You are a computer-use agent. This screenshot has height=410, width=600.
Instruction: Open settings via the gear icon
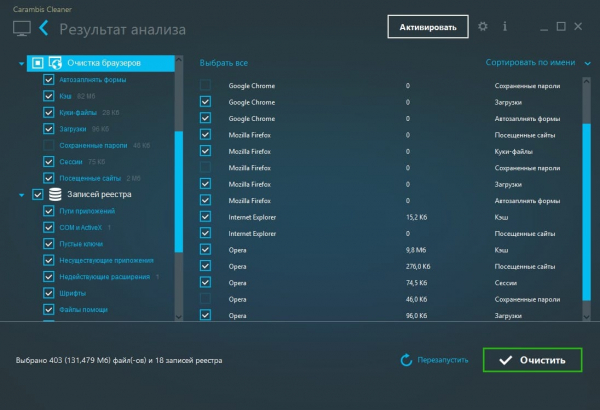pos(483,26)
